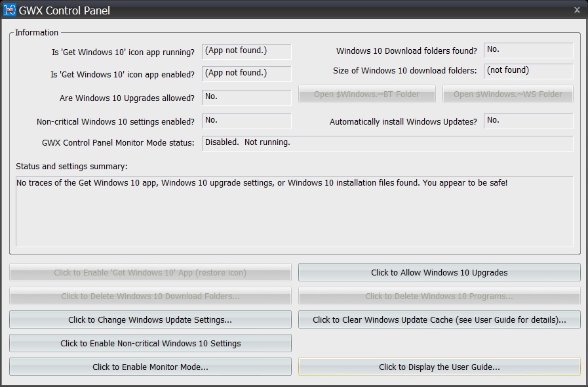Click the greyed-out Open $Windows.~WS Folder button
The height and width of the screenshot is (387, 588).
[x=508, y=94]
